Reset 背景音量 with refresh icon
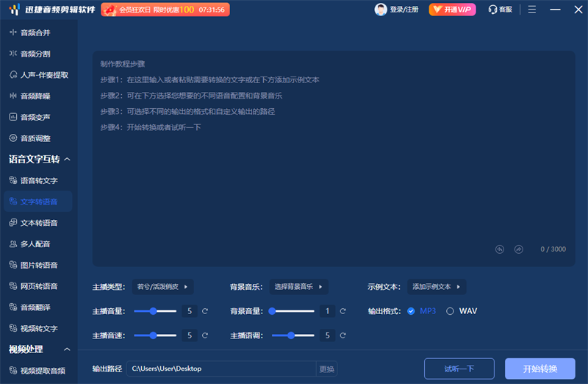Screen dimensions: 588x384 tap(343, 311)
